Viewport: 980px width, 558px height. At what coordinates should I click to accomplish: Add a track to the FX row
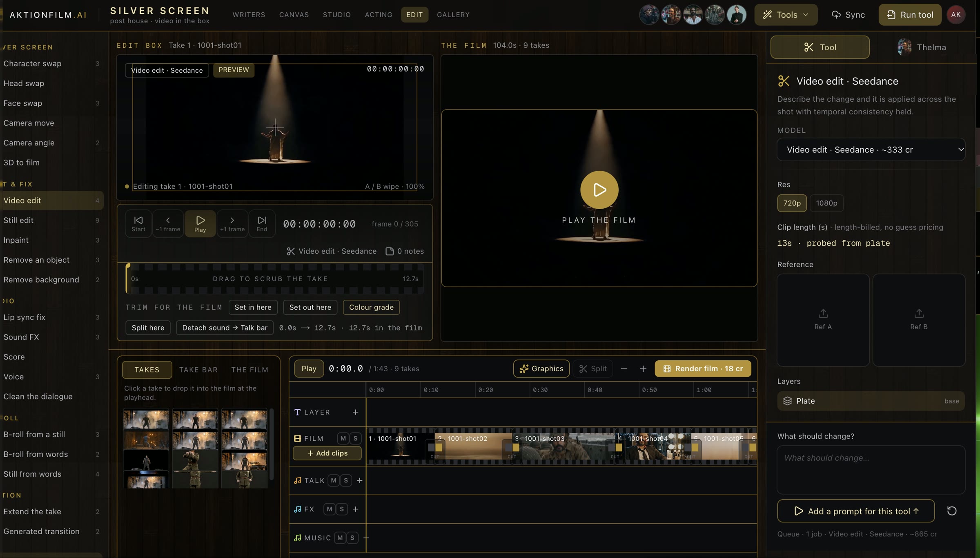356,509
